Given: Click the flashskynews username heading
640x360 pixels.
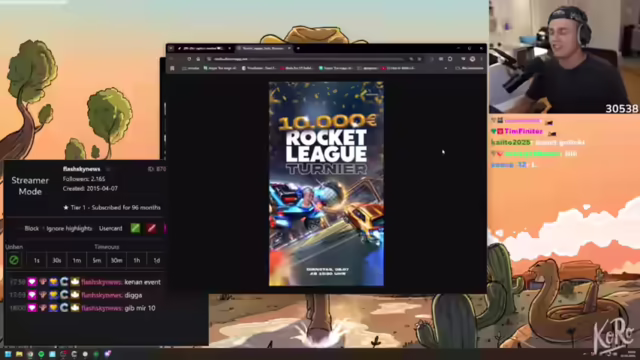Looking at the screenshot, I should click(82, 169).
